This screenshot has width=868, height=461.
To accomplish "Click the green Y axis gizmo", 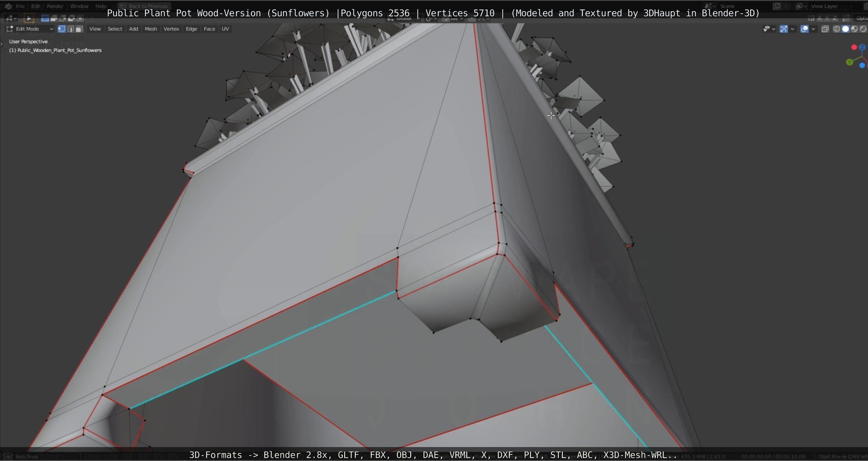I will click(849, 62).
